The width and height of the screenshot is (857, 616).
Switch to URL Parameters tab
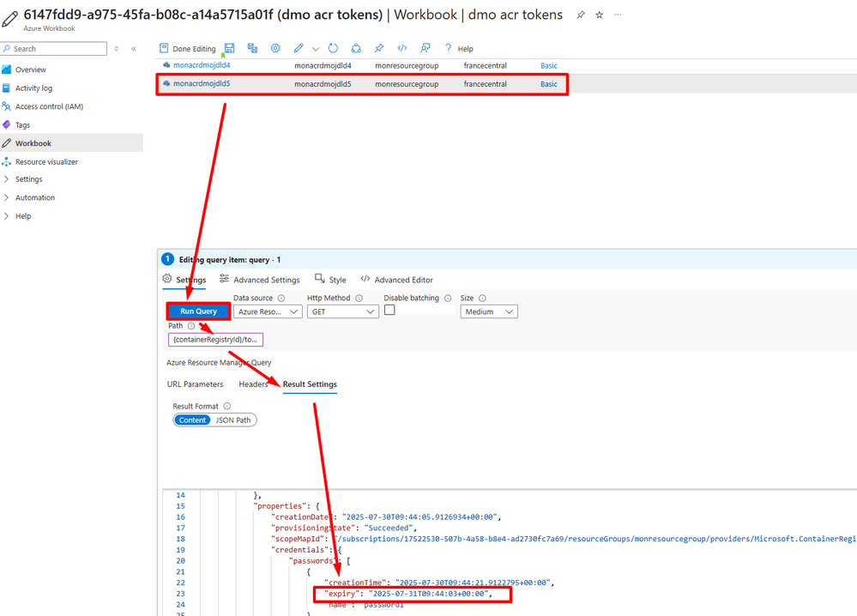click(195, 384)
